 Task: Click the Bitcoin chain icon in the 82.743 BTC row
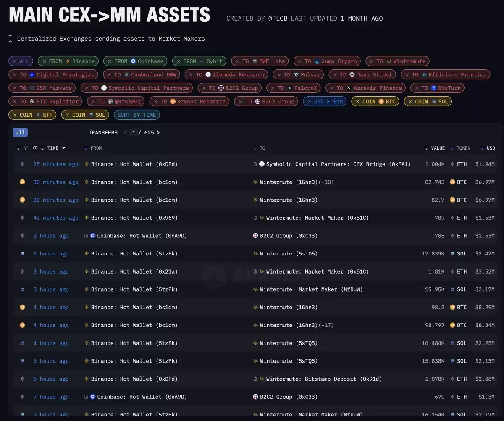(22, 182)
